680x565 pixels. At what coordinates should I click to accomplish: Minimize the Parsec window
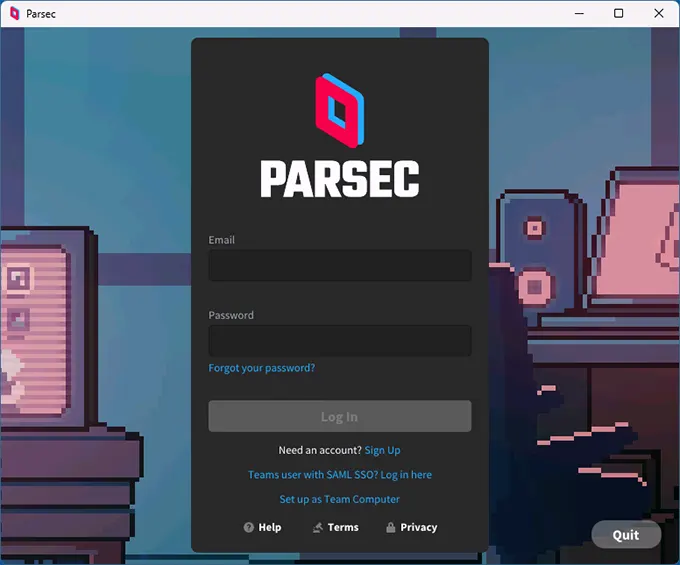(579, 13)
